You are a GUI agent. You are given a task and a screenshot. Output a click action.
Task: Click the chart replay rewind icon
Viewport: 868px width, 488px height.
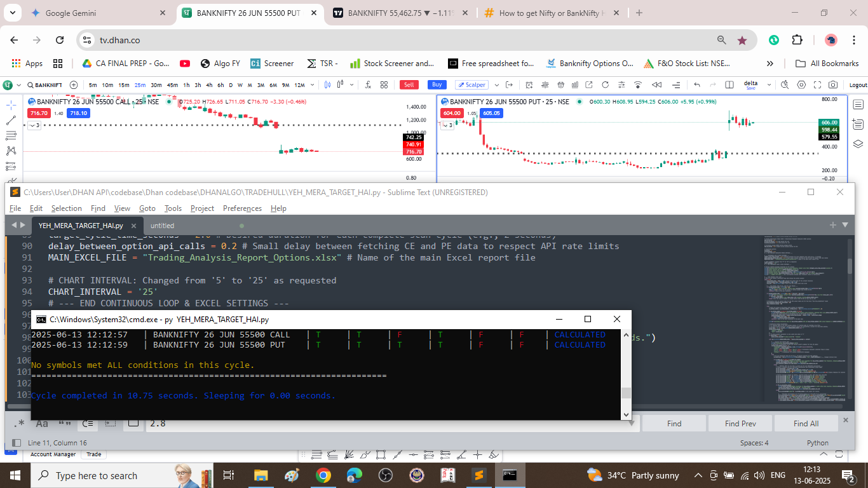pyautogui.click(x=657, y=85)
